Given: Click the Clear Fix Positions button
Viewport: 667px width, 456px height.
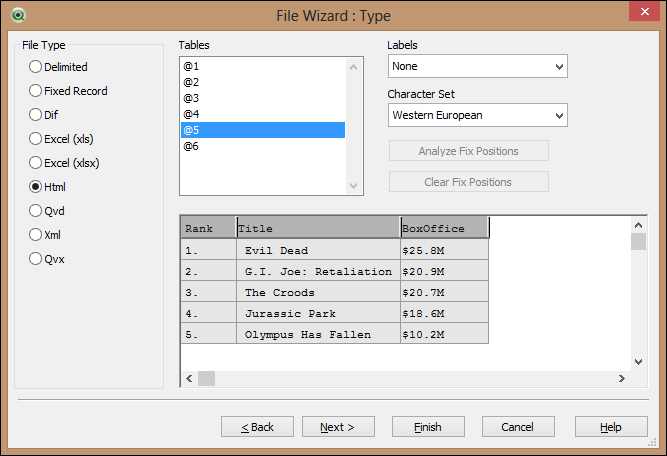Looking at the screenshot, I should (x=469, y=182).
